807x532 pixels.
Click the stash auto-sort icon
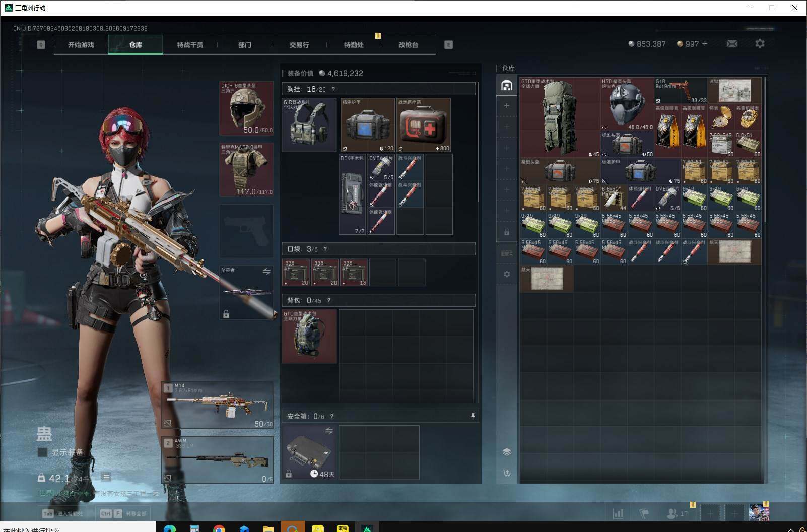(507, 473)
